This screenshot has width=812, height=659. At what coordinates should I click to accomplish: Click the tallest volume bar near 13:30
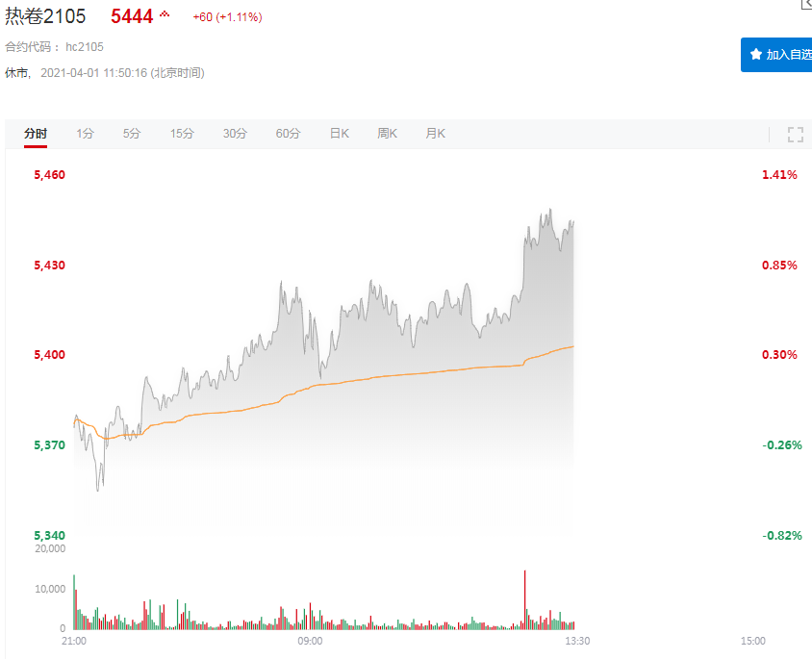click(524, 598)
